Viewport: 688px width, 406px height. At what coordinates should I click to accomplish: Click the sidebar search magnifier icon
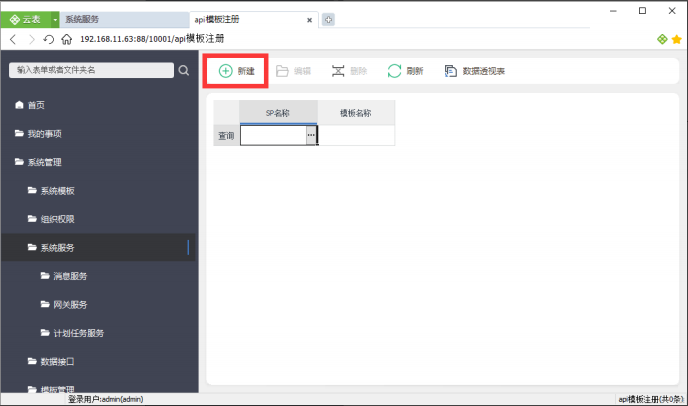point(184,70)
